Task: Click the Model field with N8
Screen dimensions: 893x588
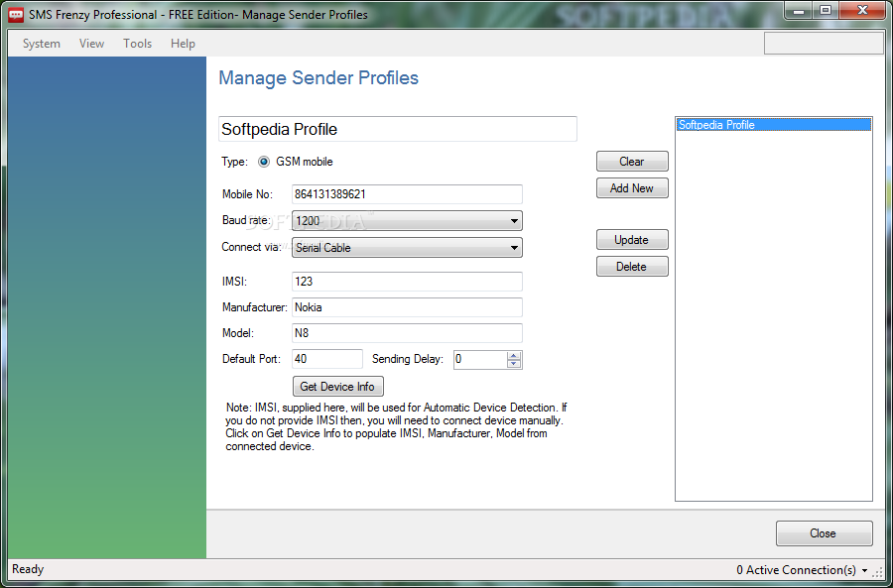Action: point(407,333)
